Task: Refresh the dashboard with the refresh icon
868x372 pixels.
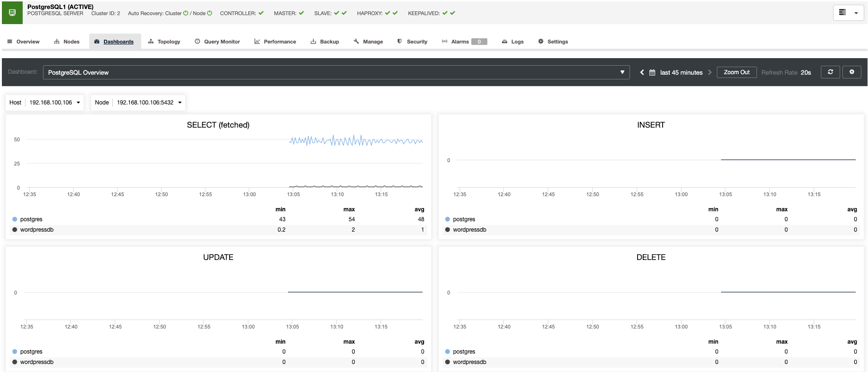Action: [830, 72]
